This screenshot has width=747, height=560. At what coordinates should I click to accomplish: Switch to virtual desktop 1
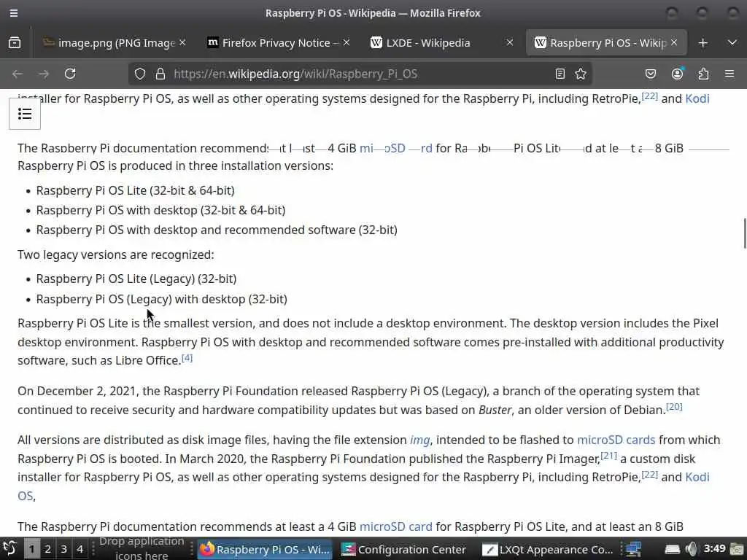pyautogui.click(x=31, y=549)
